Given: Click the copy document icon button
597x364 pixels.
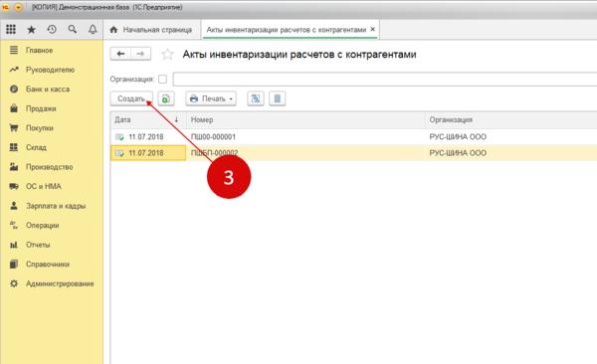Looking at the screenshot, I should tap(166, 98).
